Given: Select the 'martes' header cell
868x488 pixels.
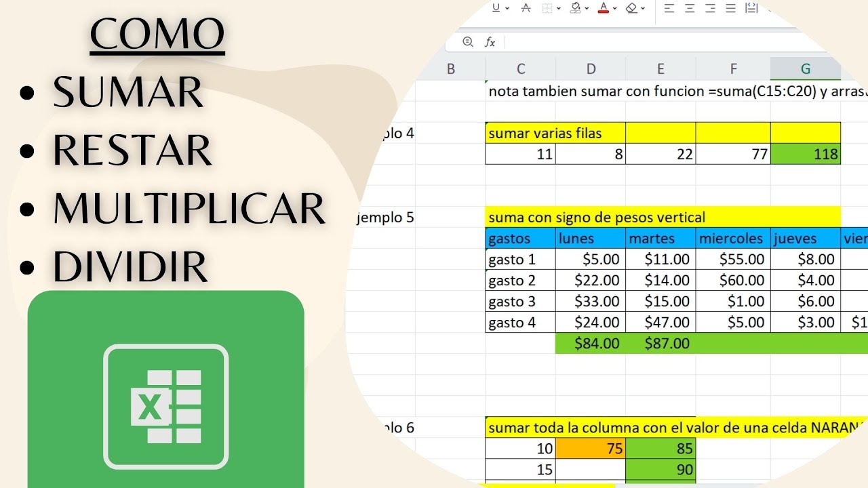Looking at the screenshot, I should (660, 238).
